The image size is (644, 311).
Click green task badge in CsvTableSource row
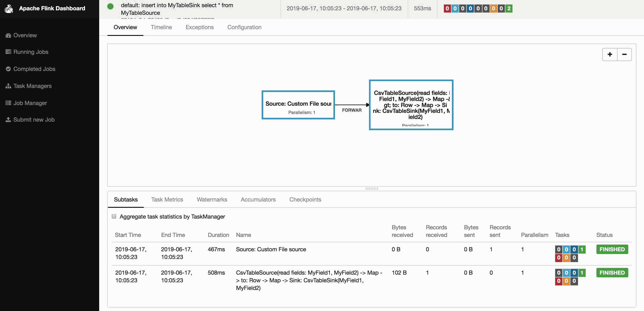click(x=582, y=273)
